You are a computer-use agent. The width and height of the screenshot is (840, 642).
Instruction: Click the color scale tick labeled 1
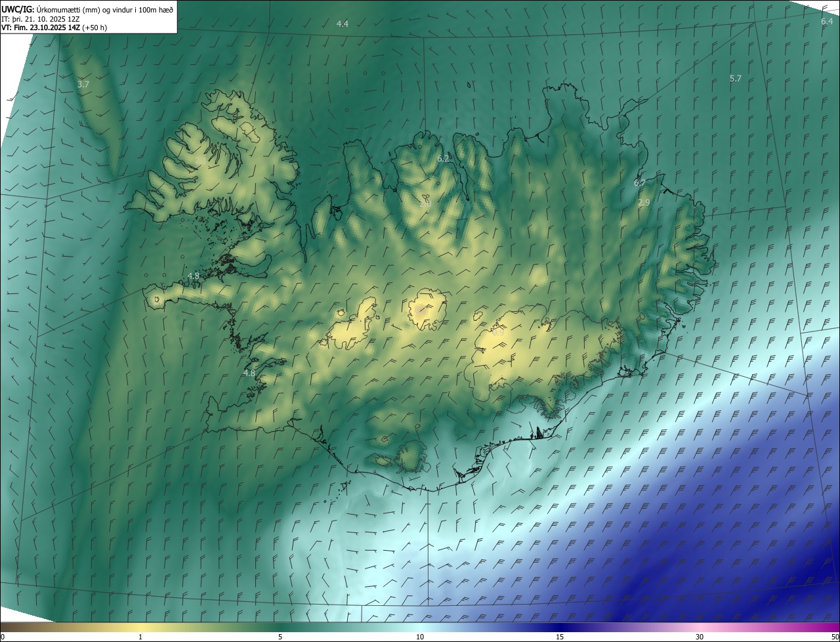pos(140,637)
